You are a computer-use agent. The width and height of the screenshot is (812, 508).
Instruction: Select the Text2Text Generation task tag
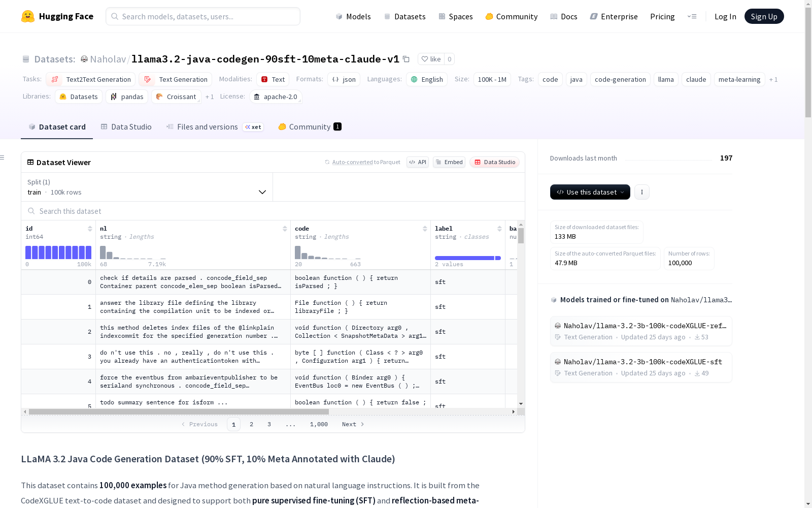point(90,79)
